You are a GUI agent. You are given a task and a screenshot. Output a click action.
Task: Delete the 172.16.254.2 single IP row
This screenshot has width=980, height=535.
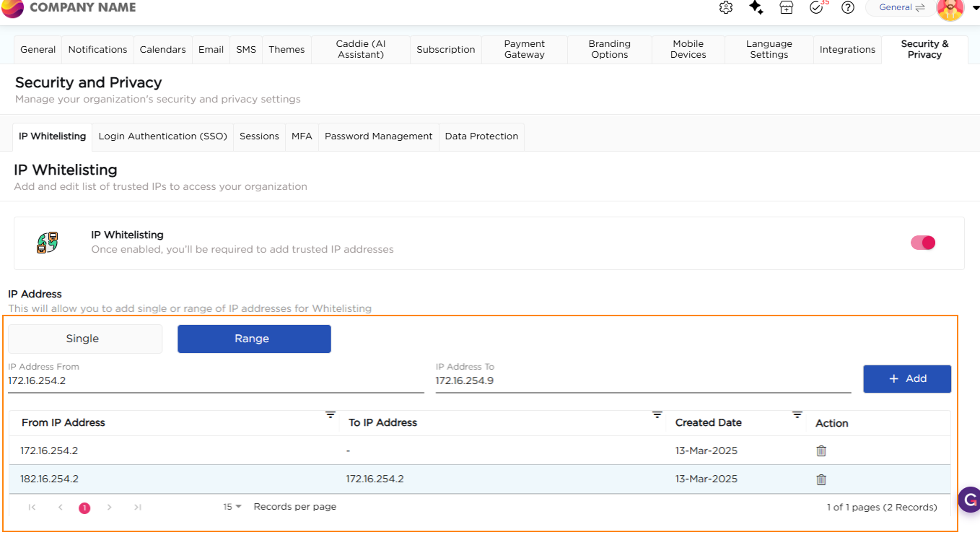pyautogui.click(x=821, y=451)
